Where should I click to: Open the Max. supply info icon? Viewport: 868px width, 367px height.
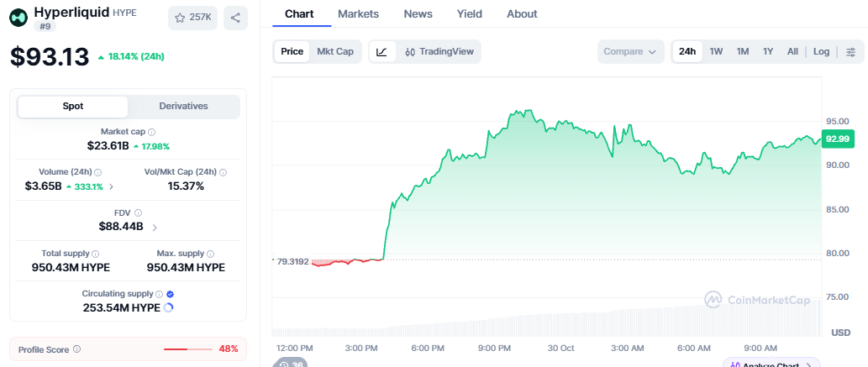(210, 254)
